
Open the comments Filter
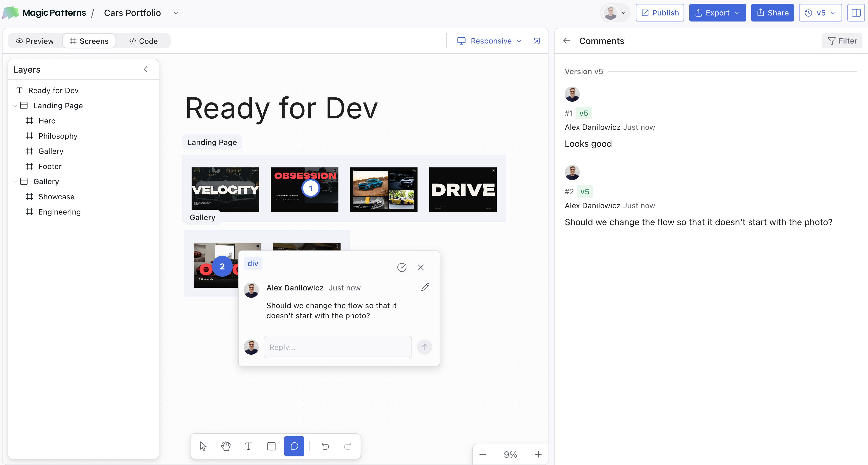(842, 41)
